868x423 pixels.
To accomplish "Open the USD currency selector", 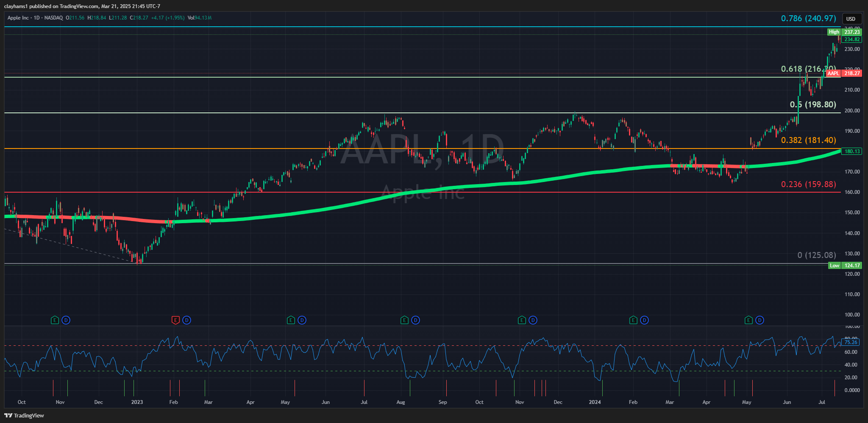I will tap(851, 19).
